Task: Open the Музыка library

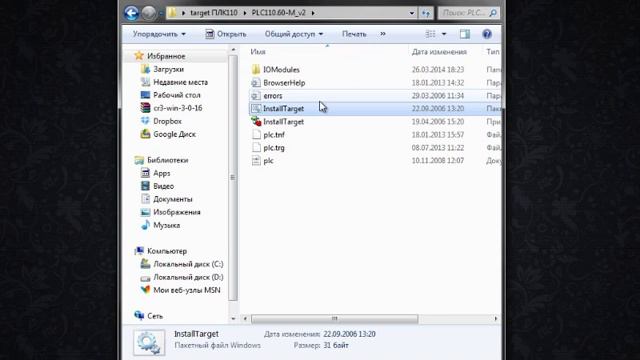Action: [x=167, y=225]
